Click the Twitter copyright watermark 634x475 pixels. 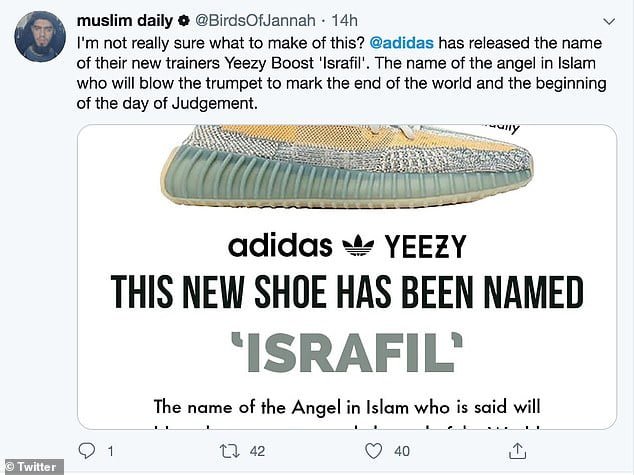tap(32, 467)
